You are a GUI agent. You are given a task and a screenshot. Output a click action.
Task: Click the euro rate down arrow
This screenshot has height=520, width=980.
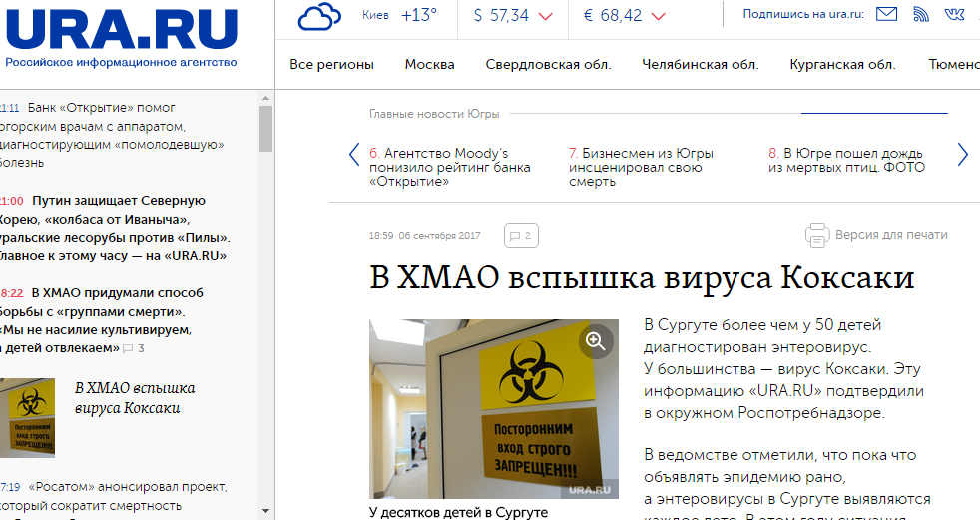658,16
